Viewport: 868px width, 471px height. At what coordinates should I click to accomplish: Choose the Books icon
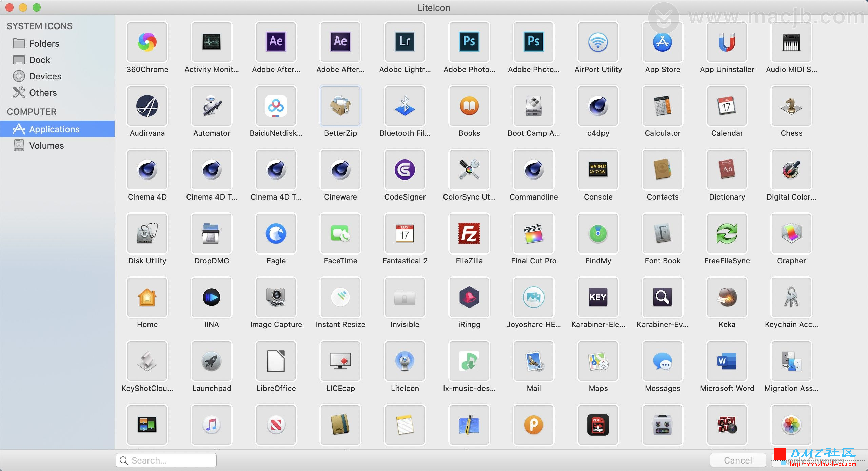(x=469, y=106)
